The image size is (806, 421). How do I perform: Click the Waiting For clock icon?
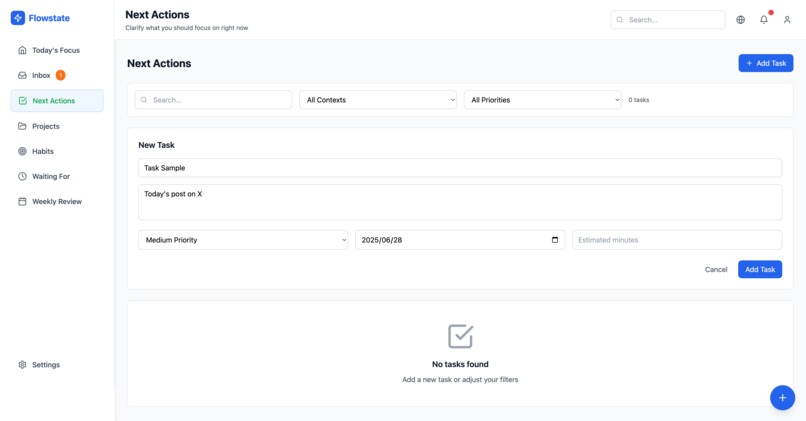pyautogui.click(x=22, y=176)
